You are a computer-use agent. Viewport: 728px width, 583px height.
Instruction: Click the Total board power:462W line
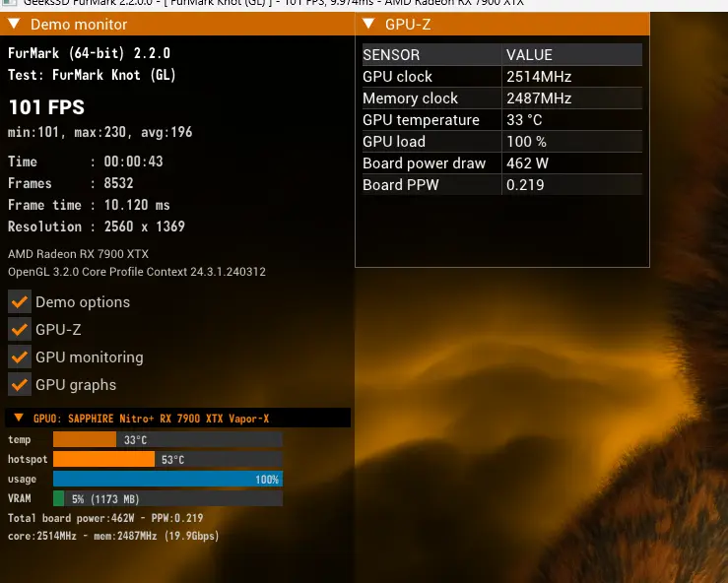pyautogui.click(x=105, y=518)
